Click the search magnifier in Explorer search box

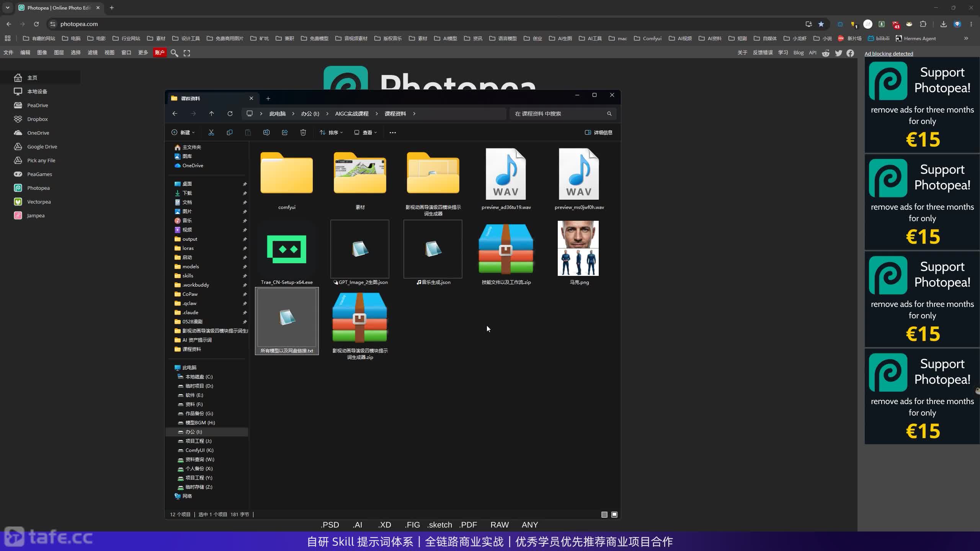(609, 114)
